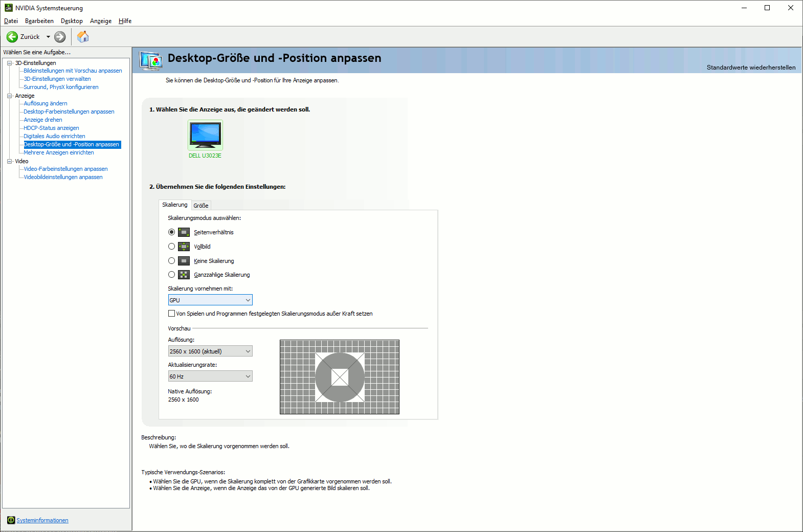803x532 pixels.
Task: Open 3D-Einstellungen verwalten
Action: pyautogui.click(x=57, y=79)
